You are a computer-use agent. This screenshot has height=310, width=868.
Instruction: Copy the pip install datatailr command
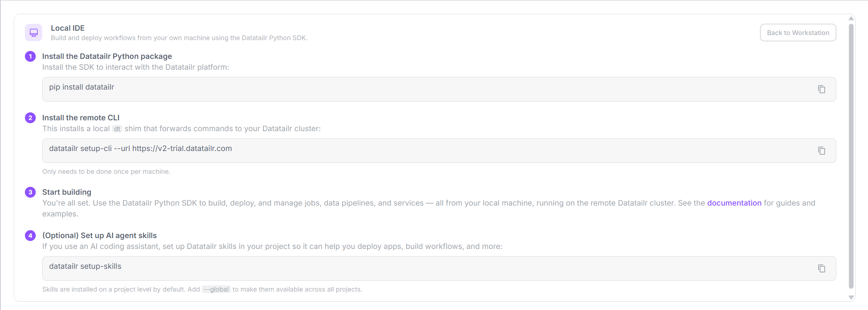click(x=821, y=89)
